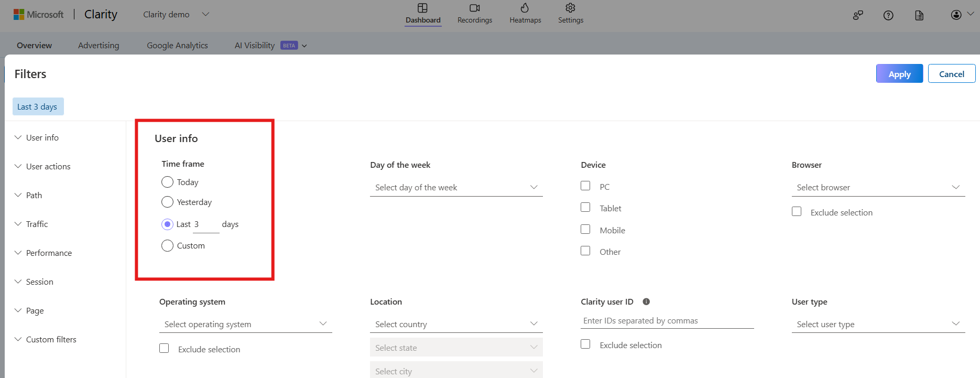Check the Tablet device box
The height and width of the screenshot is (378, 980).
(585, 207)
